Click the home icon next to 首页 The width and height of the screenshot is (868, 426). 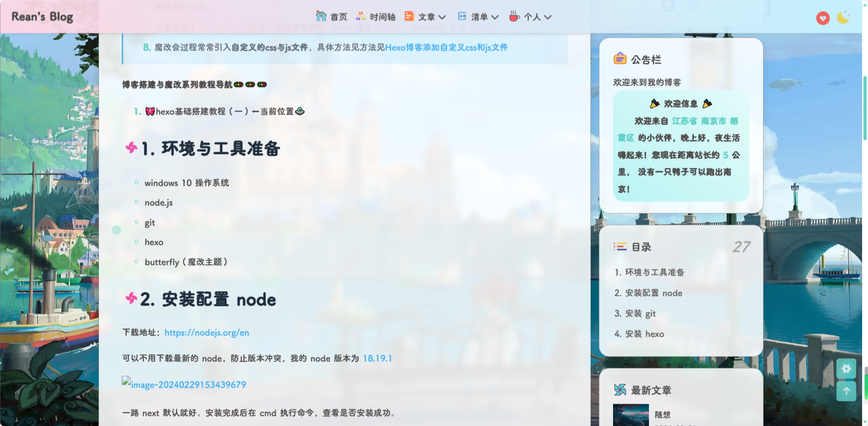point(322,16)
